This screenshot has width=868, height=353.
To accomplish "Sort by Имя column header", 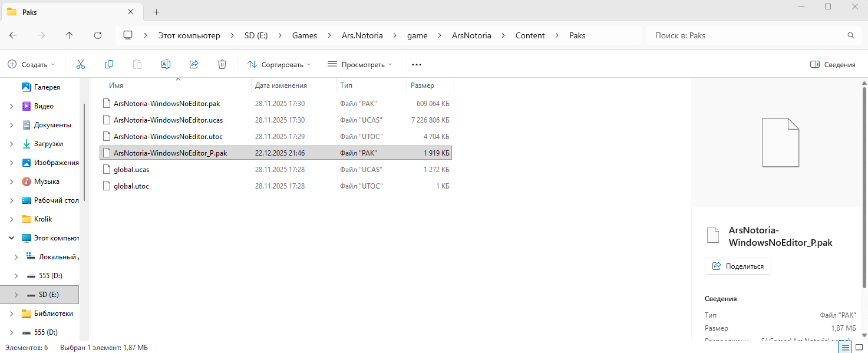I will (x=116, y=85).
